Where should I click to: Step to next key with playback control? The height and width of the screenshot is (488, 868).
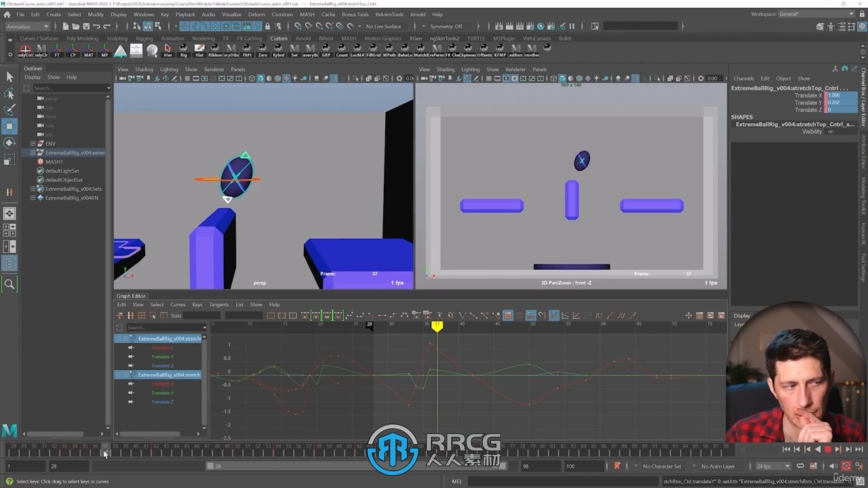(x=838, y=449)
